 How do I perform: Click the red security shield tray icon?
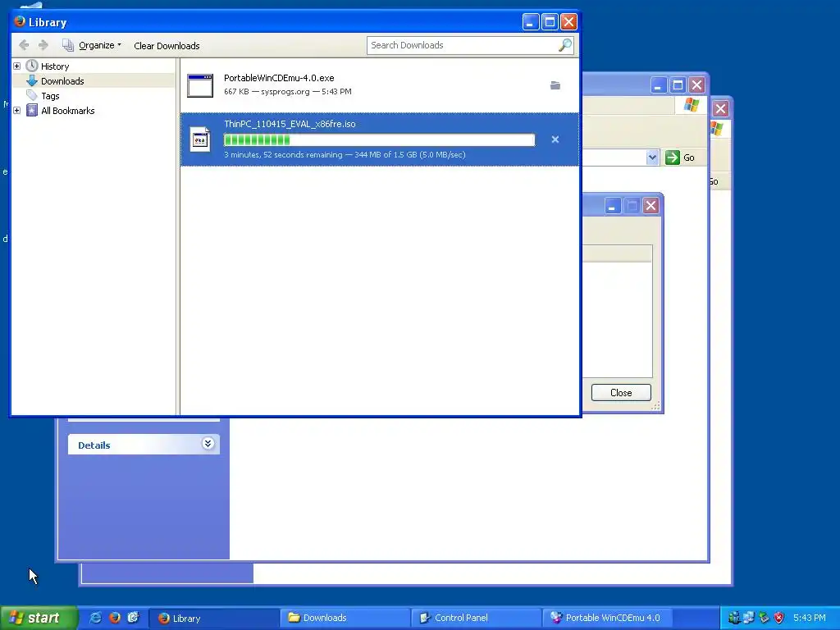point(779,618)
